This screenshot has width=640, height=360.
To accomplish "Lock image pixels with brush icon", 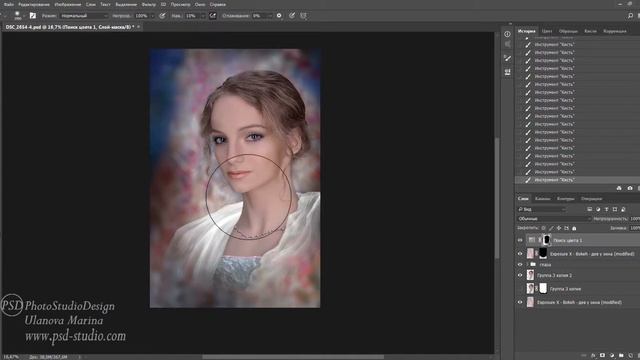I will [x=551, y=228].
